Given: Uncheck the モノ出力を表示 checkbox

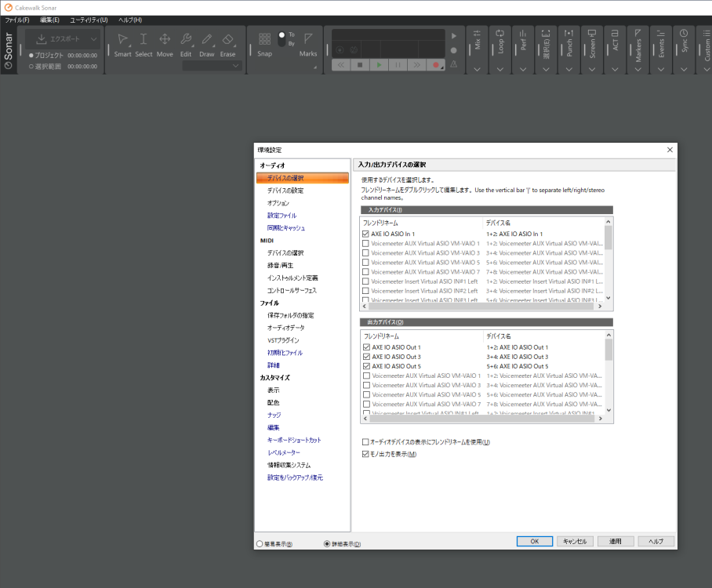Looking at the screenshot, I should 365,454.
